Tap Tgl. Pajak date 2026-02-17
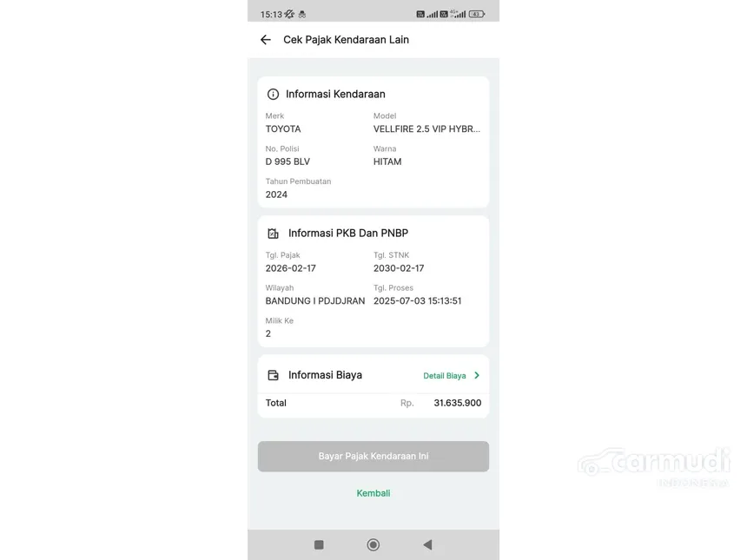The image size is (747, 560). point(291,268)
